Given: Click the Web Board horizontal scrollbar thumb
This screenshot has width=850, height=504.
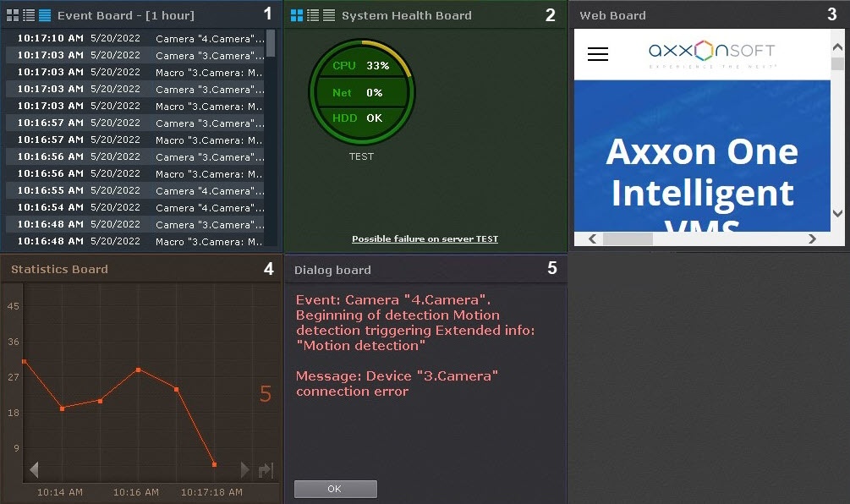Looking at the screenshot, I should pos(628,239).
